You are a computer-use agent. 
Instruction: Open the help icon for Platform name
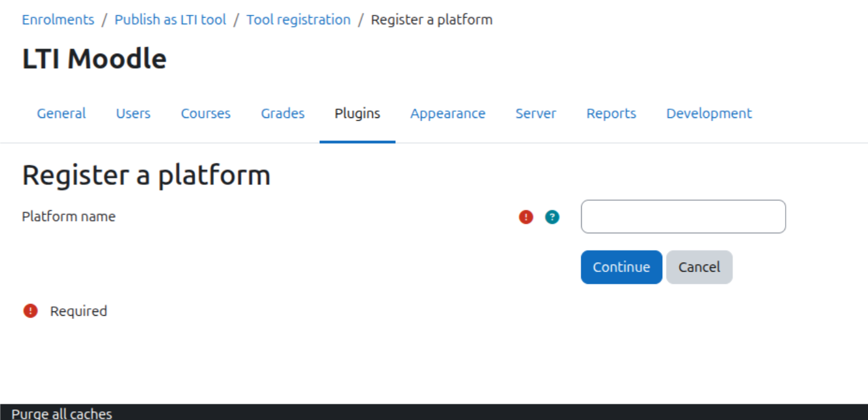552,217
